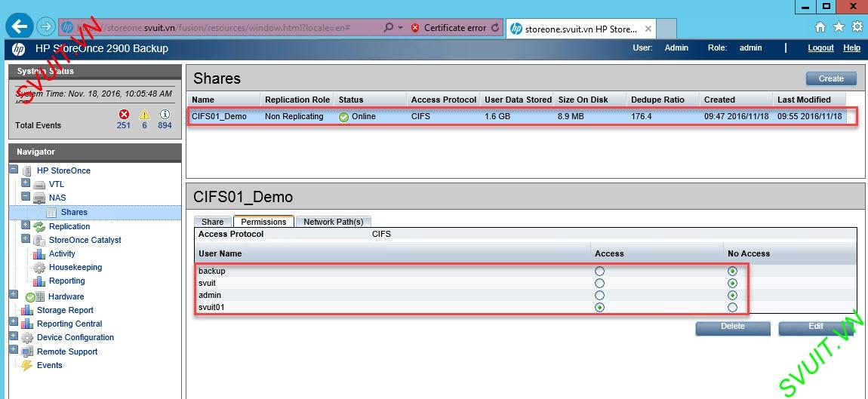Open the blank new browser tab
The image size is (868, 399).
tap(666, 29)
